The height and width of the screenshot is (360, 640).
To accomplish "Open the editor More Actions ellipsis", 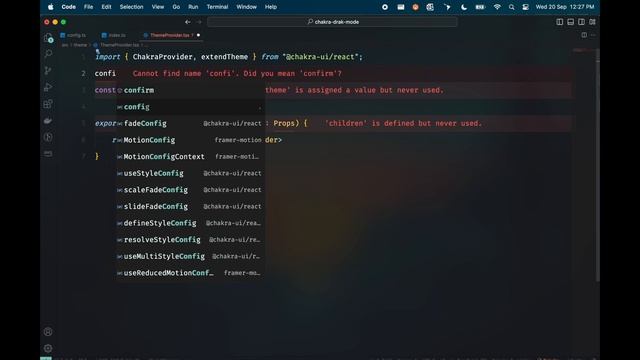I will click(593, 35).
